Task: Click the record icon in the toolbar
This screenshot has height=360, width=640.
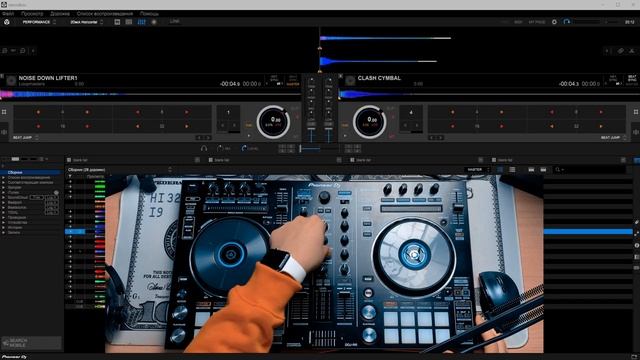Action: [x=154, y=22]
